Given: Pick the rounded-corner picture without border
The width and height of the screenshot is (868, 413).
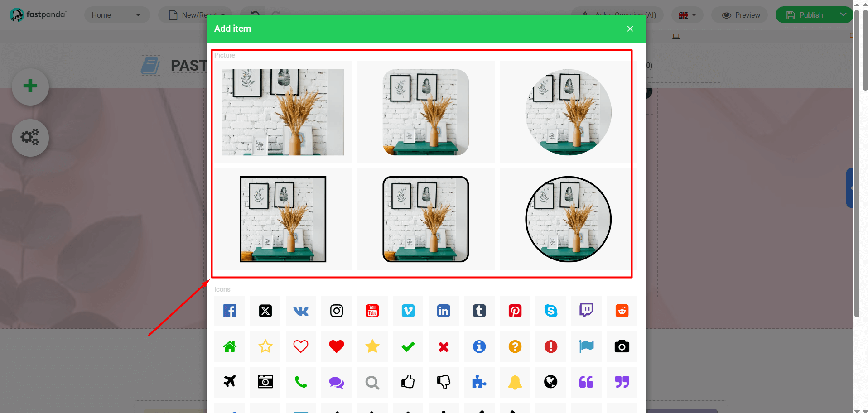Looking at the screenshot, I should [426, 112].
